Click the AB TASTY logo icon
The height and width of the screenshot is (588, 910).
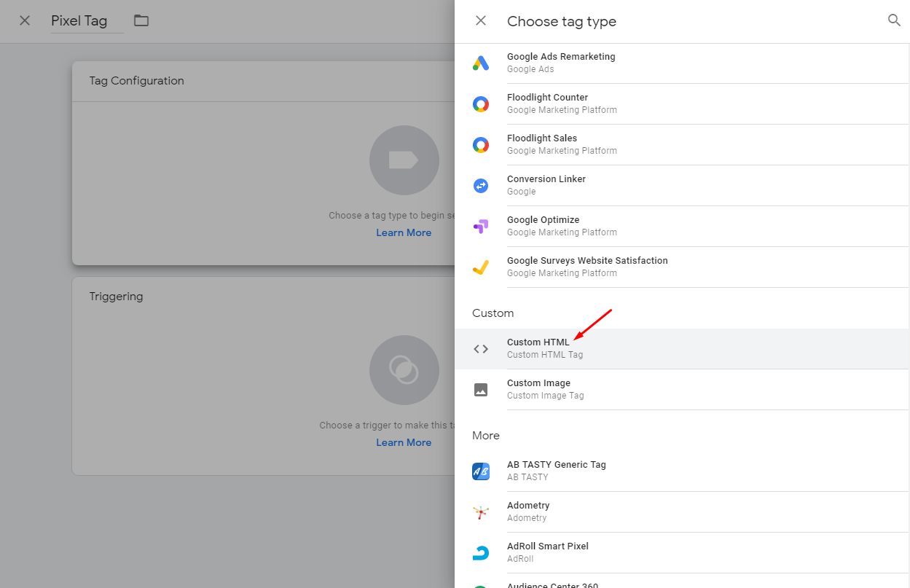tap(481, 471)
